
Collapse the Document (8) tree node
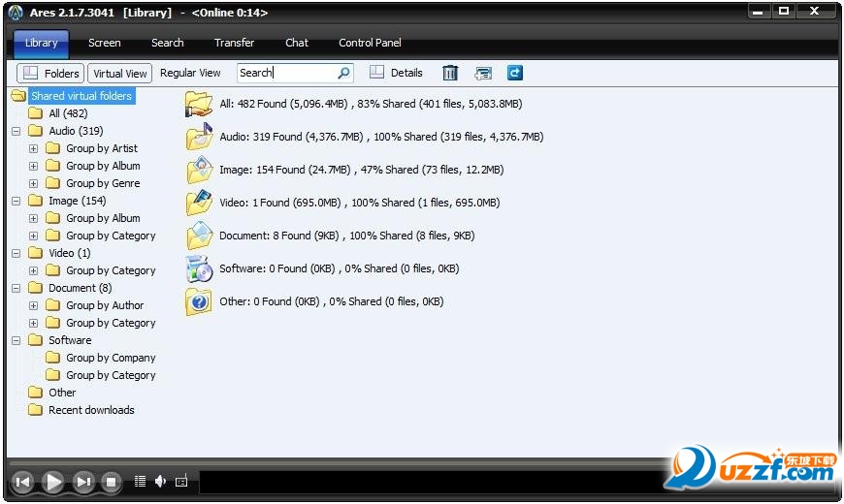16,288
